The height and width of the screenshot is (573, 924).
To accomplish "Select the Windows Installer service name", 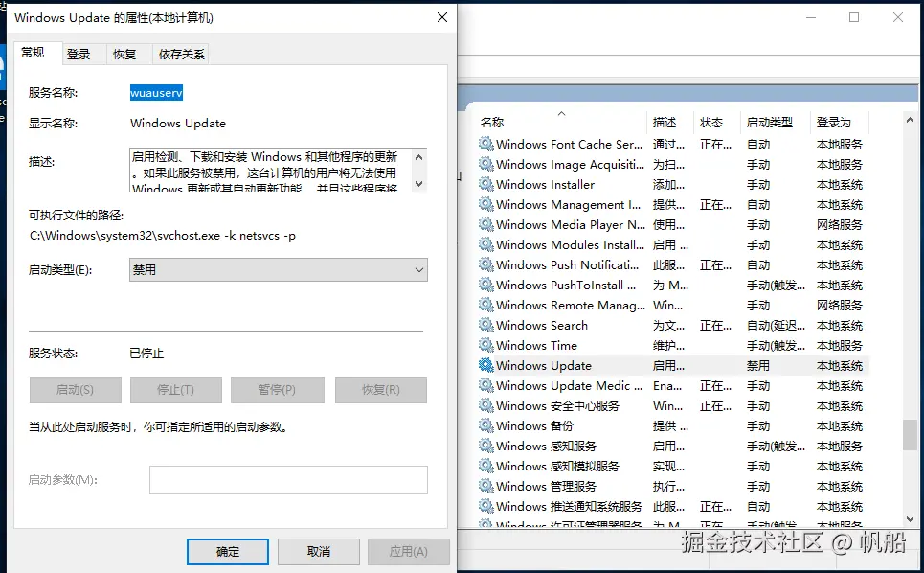I will click(545, 185).
